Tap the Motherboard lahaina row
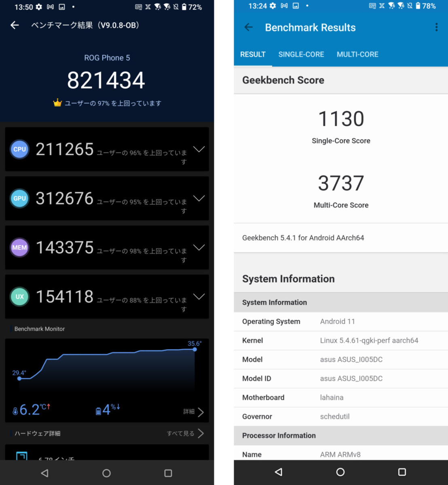The image size is (448, 485). pos(341,397)
